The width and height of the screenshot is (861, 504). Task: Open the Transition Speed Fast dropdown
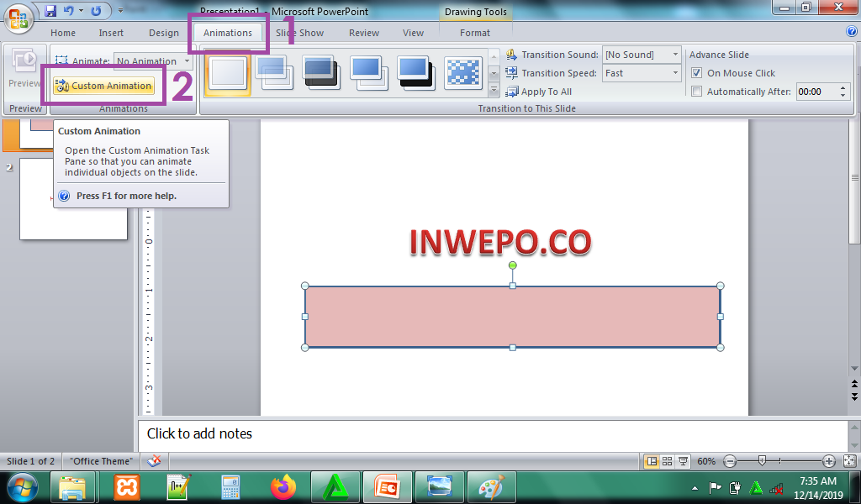(x=642, y=73)
